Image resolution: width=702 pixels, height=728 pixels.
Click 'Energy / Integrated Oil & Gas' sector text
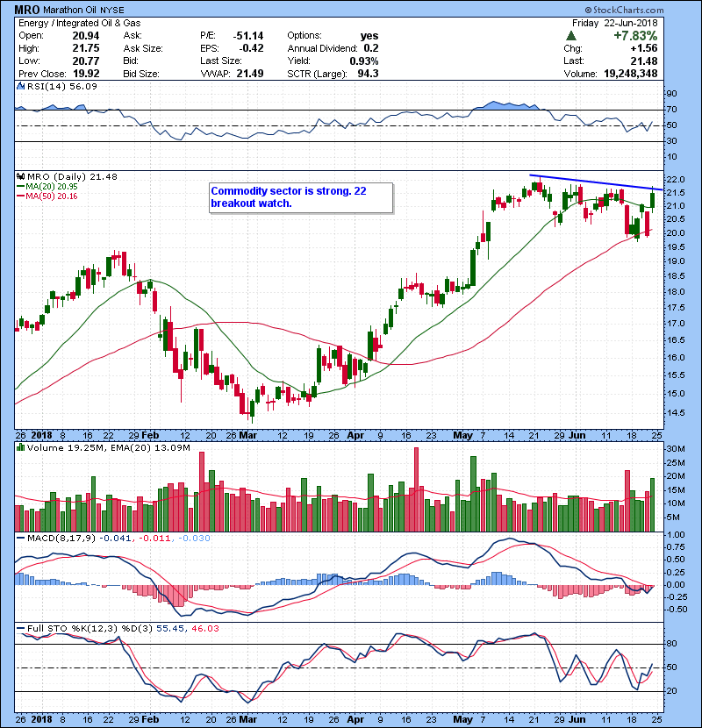[x=80, y=23]
